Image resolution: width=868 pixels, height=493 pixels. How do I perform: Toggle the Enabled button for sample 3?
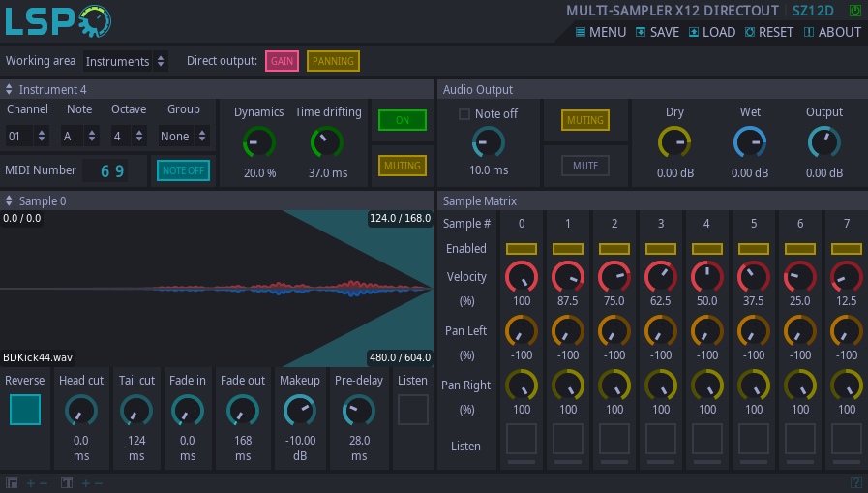point(661,249)
